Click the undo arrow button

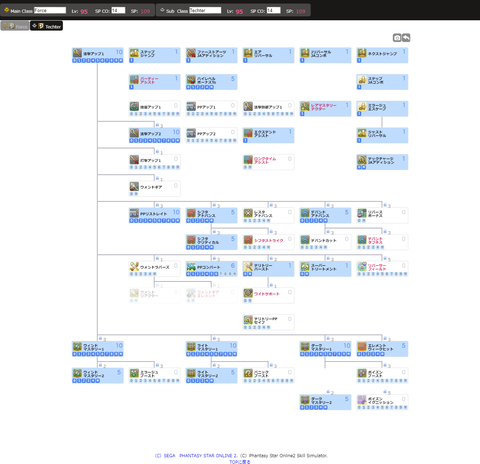pyautogui.click(x=406, y=38)
